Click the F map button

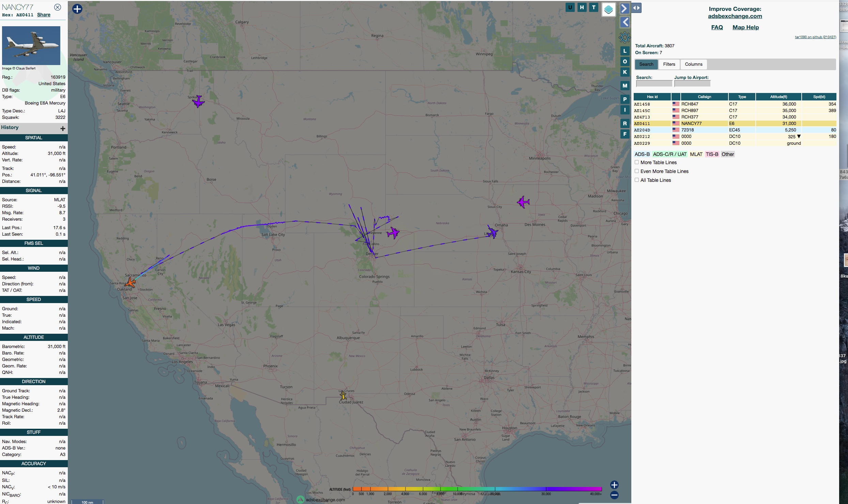point(625,134)
